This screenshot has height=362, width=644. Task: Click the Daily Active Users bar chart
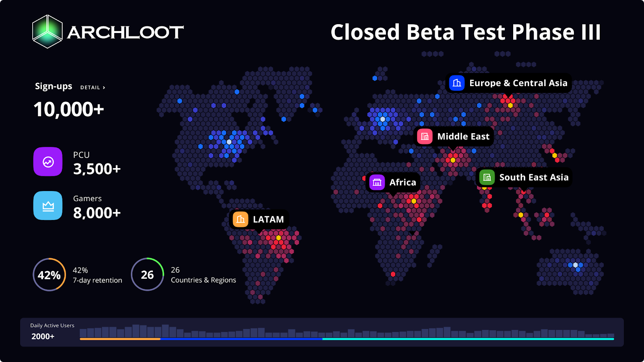coord(347,331)
